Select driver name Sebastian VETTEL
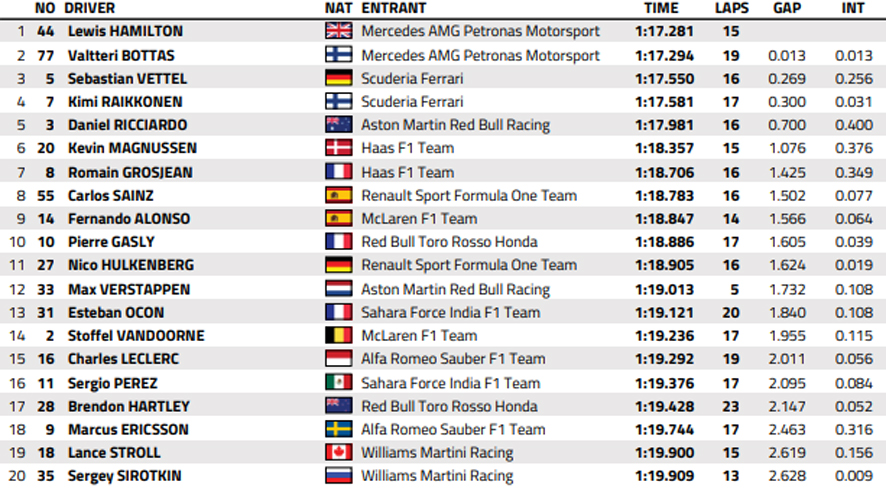The height and width of the screenshot is (488, 886). (127, 79)
